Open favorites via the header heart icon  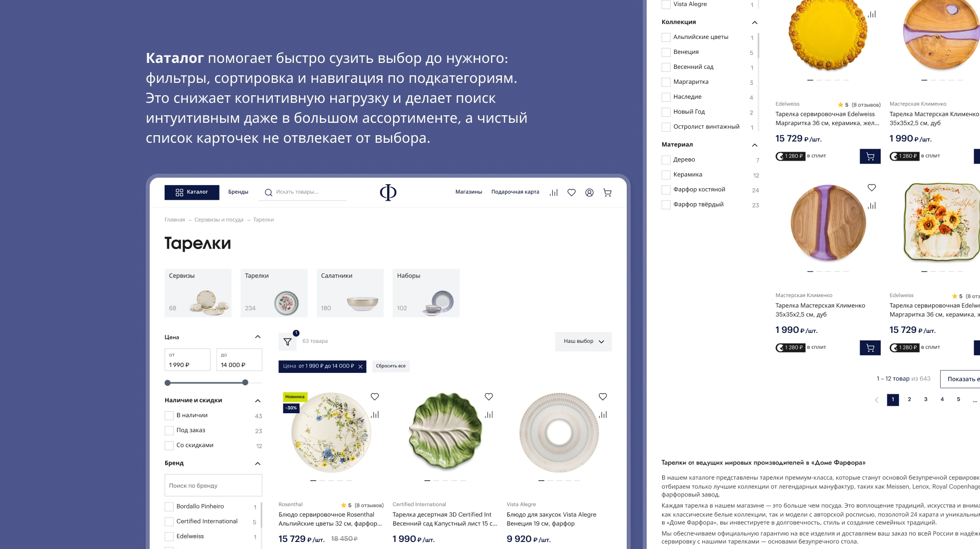pyautogui.click(x=571, y=193)
